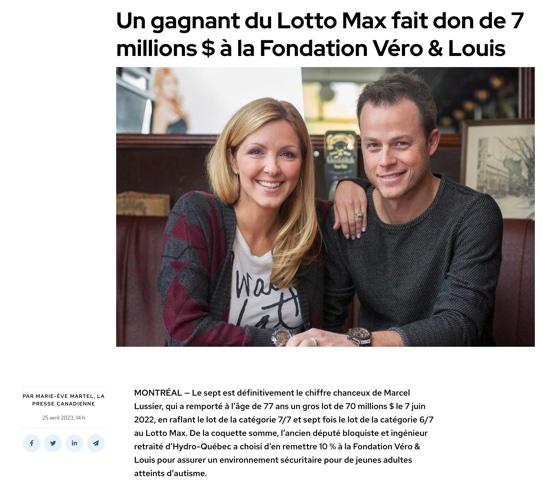This screenshot has width=543, height=491.
Task: Share the article on Twitter
Action: point(53,443)
